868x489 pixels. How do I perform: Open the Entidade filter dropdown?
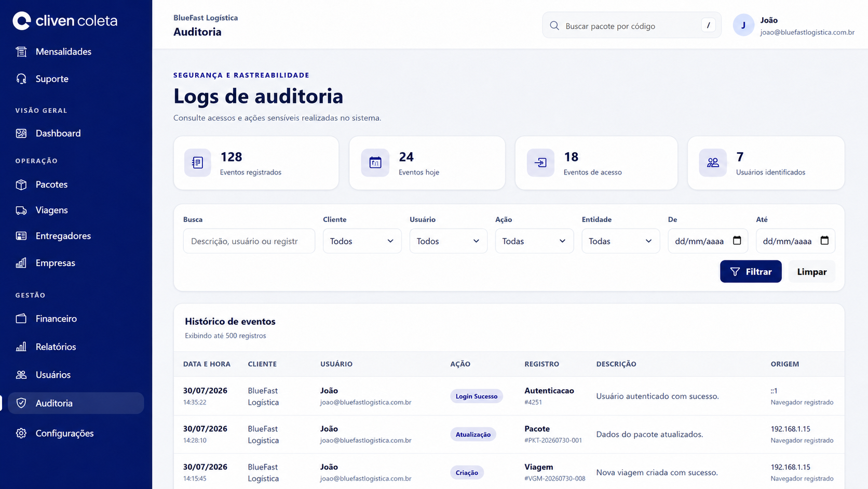(x=620, y=241)
